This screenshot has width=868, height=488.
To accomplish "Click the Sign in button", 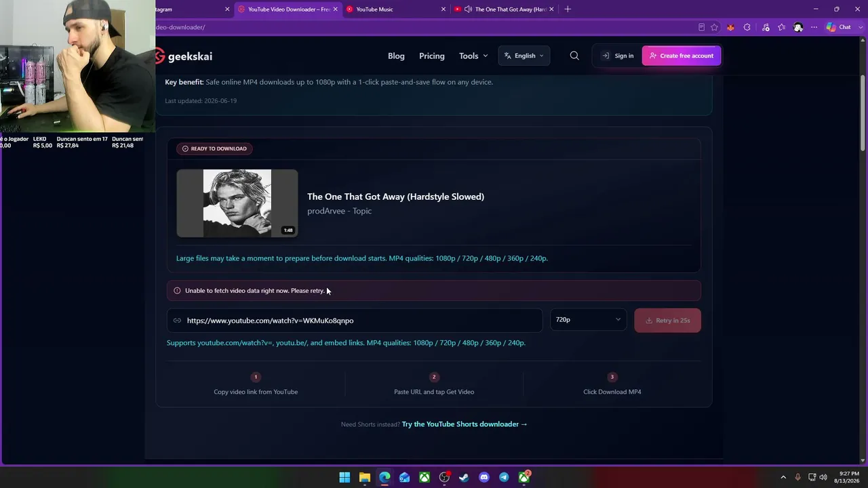I will [618, 56].
